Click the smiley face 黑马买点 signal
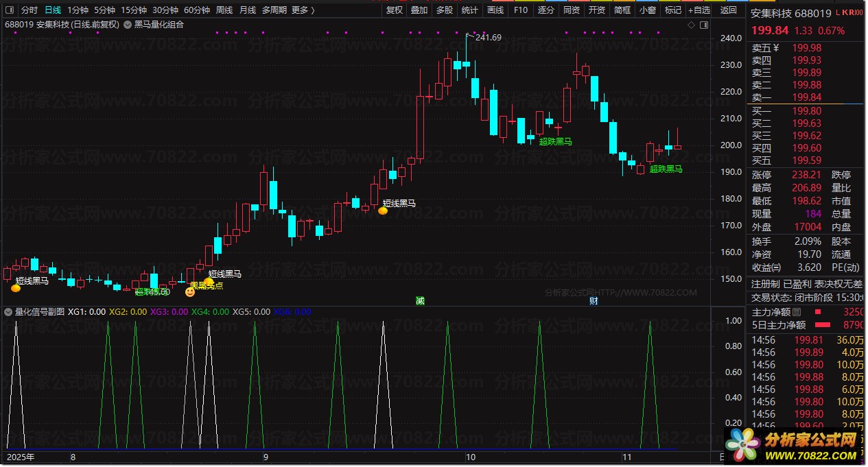This screenshot has height=467, width=868. 190,291
